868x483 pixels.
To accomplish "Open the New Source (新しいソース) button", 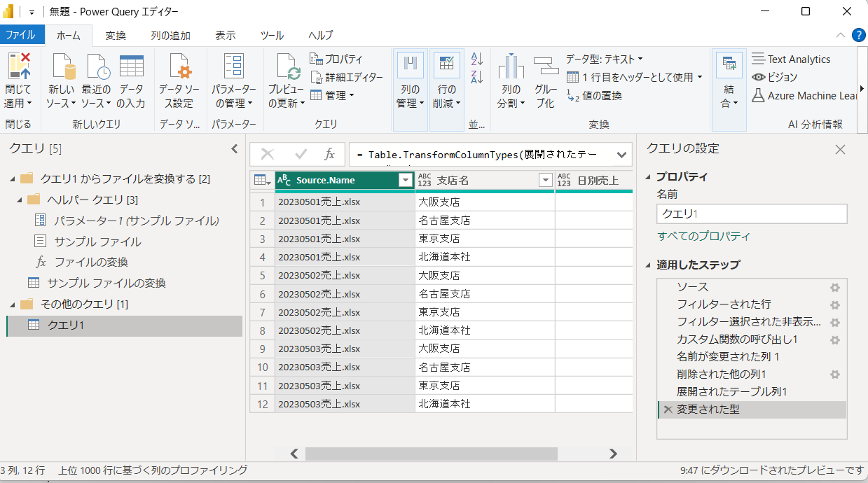I will pos(62,81).
